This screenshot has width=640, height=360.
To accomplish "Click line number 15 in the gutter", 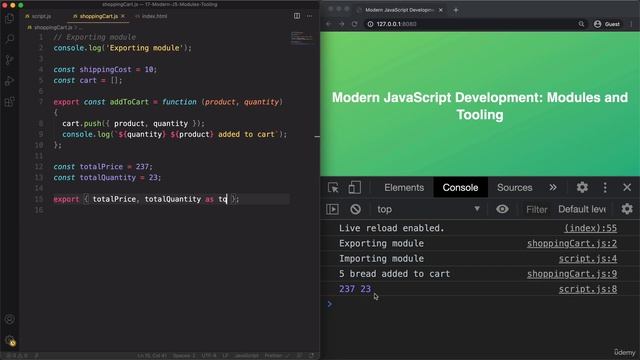I will 39,199.
